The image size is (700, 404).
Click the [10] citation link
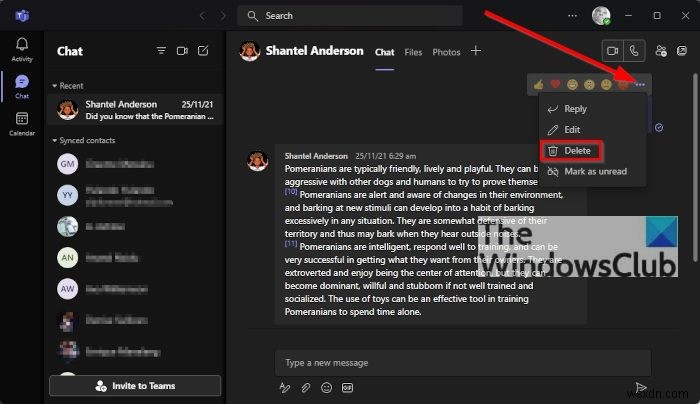pos(291,192)
